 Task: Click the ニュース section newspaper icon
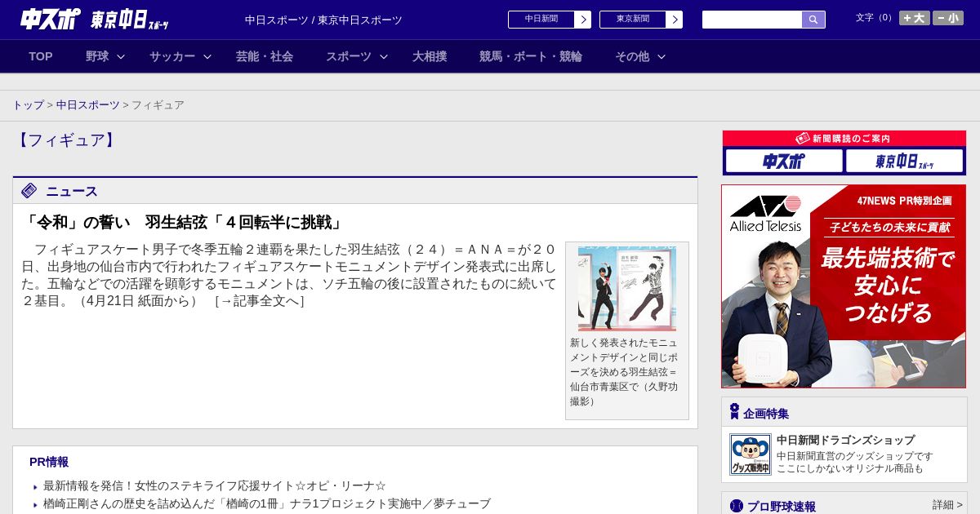tap(29, 191)
